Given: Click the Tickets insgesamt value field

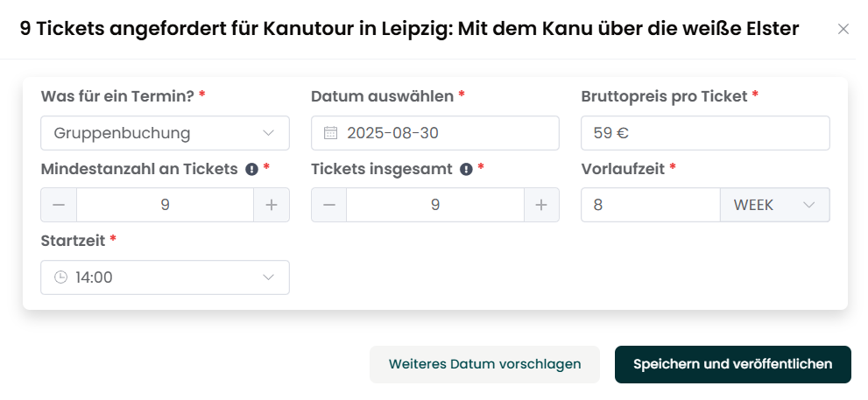Looking at the screenshot, I should point(435,205).
